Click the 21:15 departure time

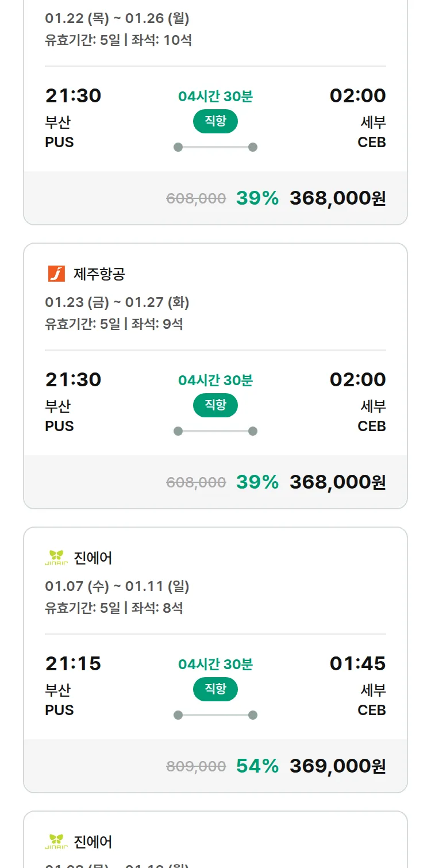tap(73, 663)
